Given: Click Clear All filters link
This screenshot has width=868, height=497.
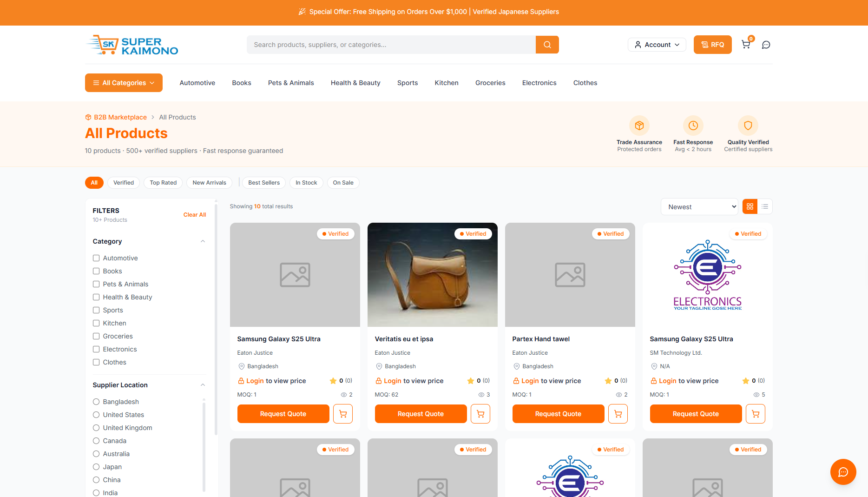Looking at the screenshot, I should (x=195, y=215).
